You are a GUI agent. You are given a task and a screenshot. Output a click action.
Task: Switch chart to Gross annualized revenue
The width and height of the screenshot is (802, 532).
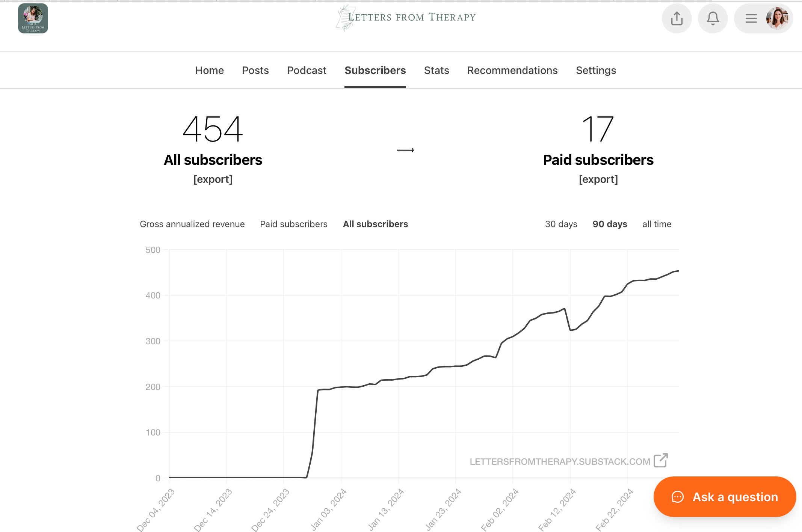click(x=192, y=224)
